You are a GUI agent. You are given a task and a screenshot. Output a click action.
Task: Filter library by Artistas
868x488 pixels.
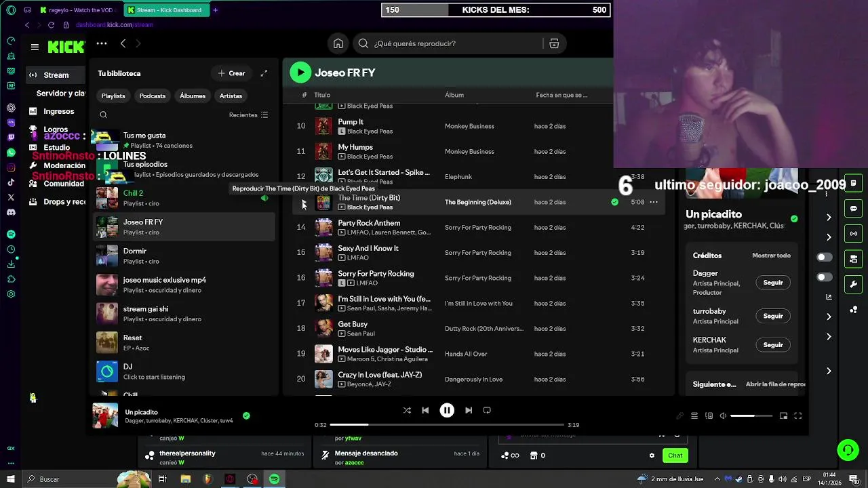point(231,96)
